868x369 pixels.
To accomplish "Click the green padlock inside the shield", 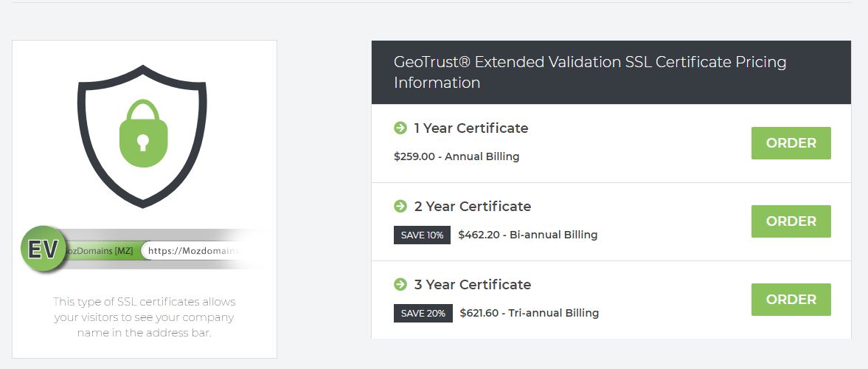I will [x=143, y=133].
